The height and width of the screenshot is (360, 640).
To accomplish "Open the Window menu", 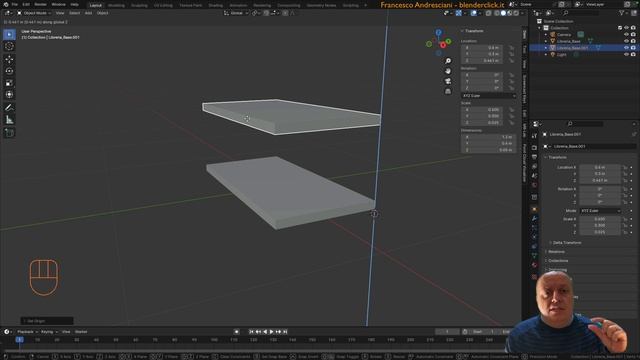I will (x=58, y=4).
